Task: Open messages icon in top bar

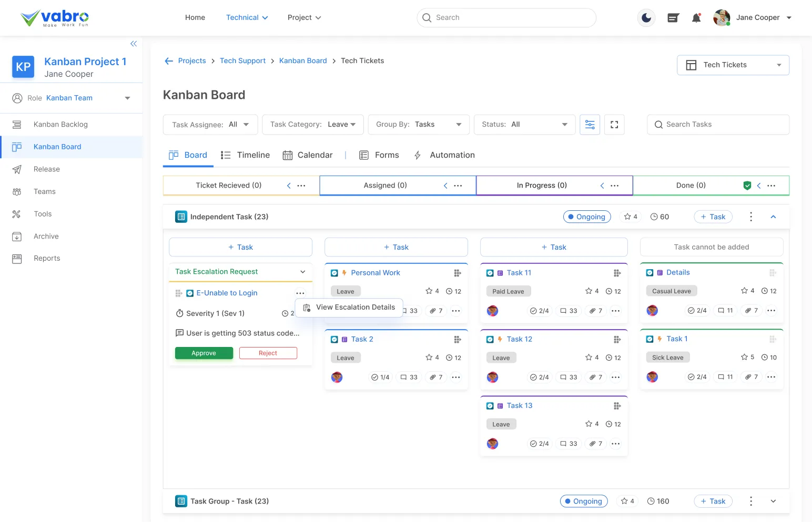Action: 673,18
